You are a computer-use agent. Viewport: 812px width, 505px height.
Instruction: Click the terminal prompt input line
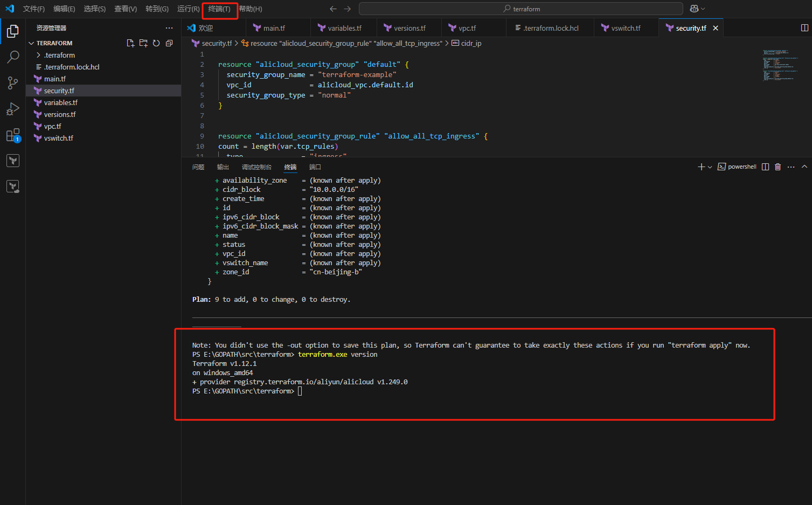coord(247,391)
